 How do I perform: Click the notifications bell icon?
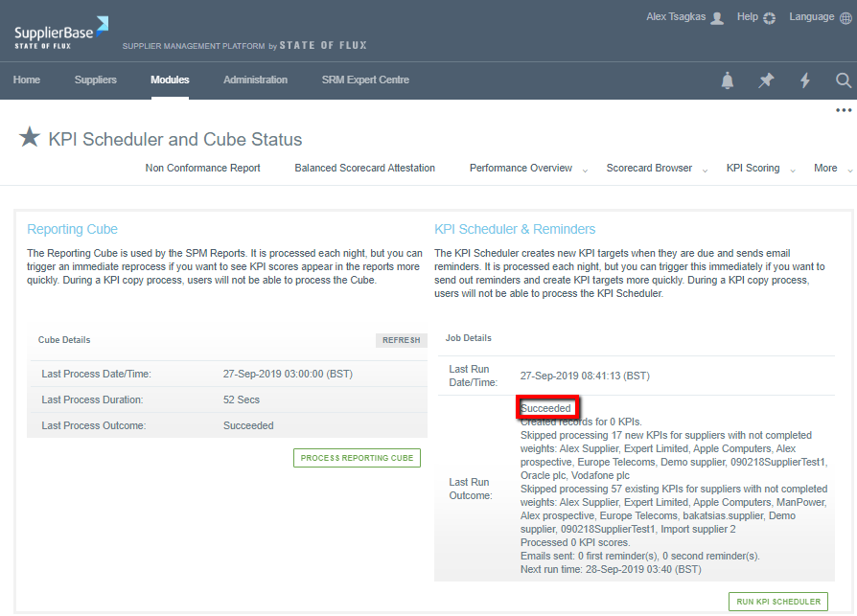click(x=728, y=81)
